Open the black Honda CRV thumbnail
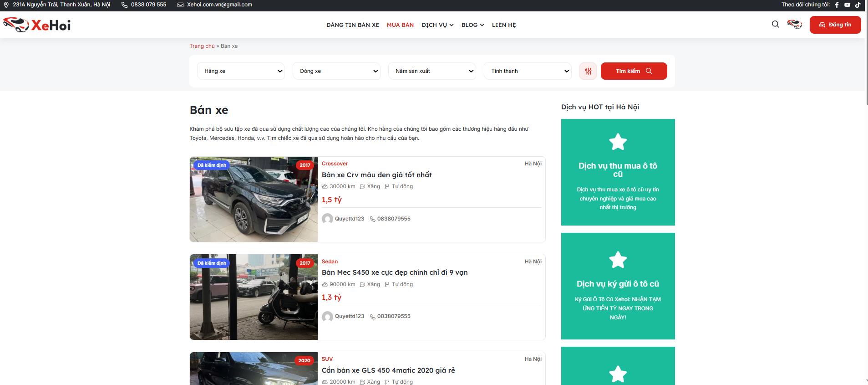This screenshot has width=868, height=385. click(254, 200)
